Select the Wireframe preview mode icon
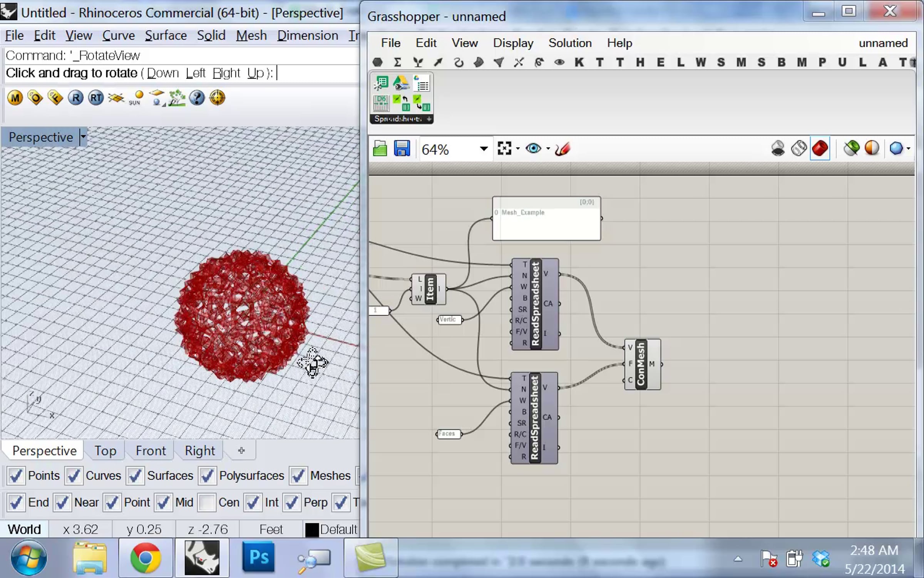This screenshot has height=578, width=924. click(799, 148)
